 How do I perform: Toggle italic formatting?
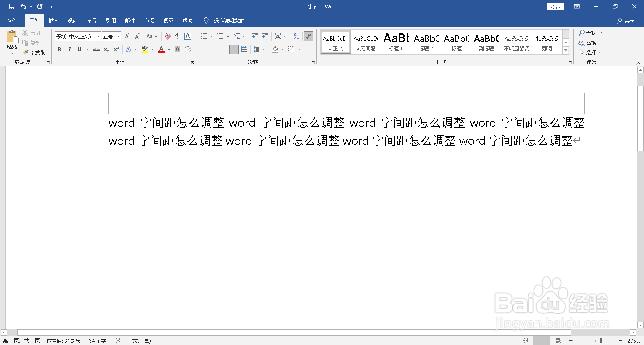[69, 49]
